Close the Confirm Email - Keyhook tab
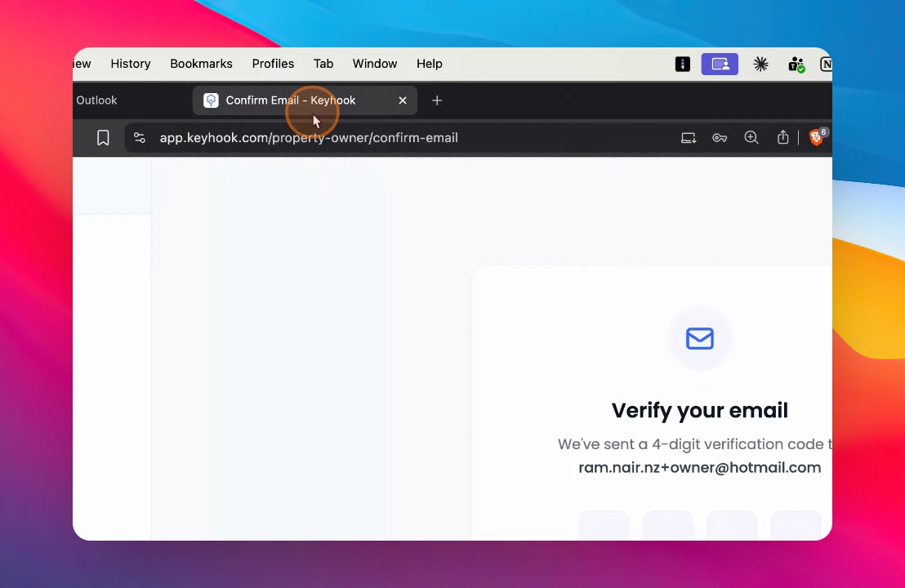 point(403,100)
